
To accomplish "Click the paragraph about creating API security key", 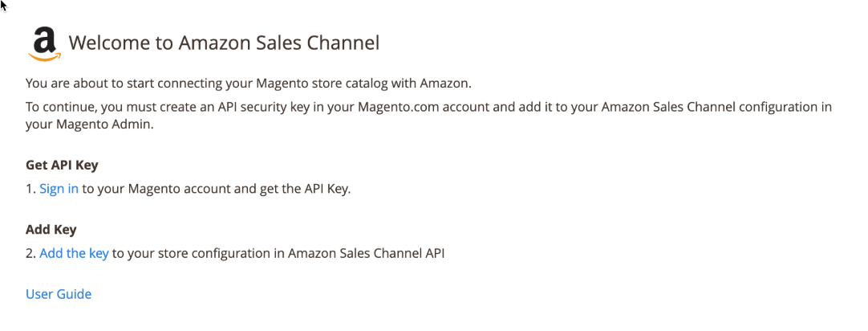I will [x=429, y=116].
